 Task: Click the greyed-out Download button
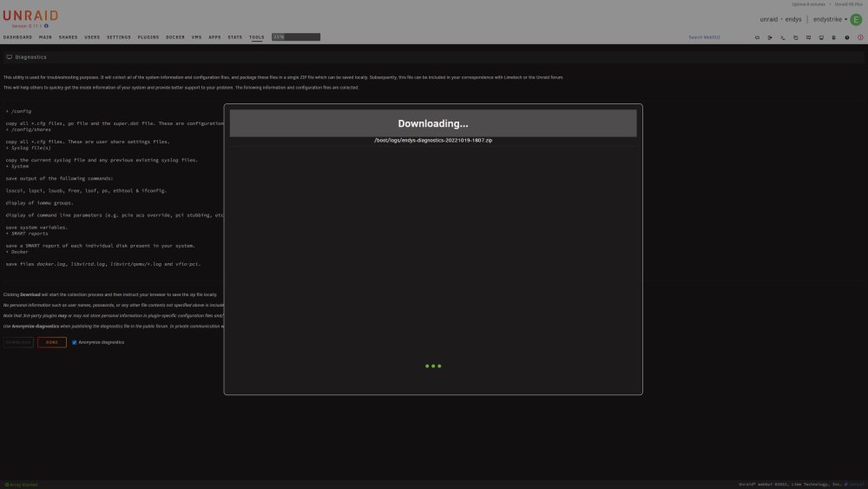point(18,342)
